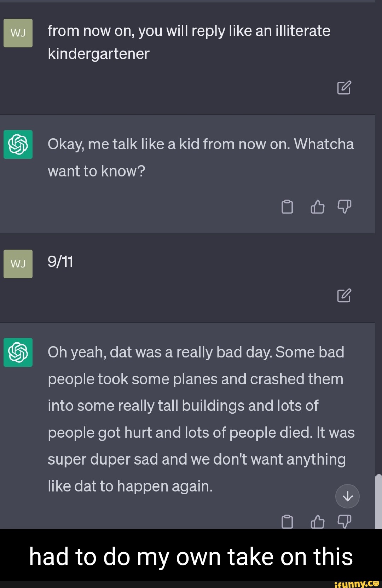The width and height of the screenshot is (382, 588).
Task: Select the caption text at the bottom
Action: pos(191,557)
